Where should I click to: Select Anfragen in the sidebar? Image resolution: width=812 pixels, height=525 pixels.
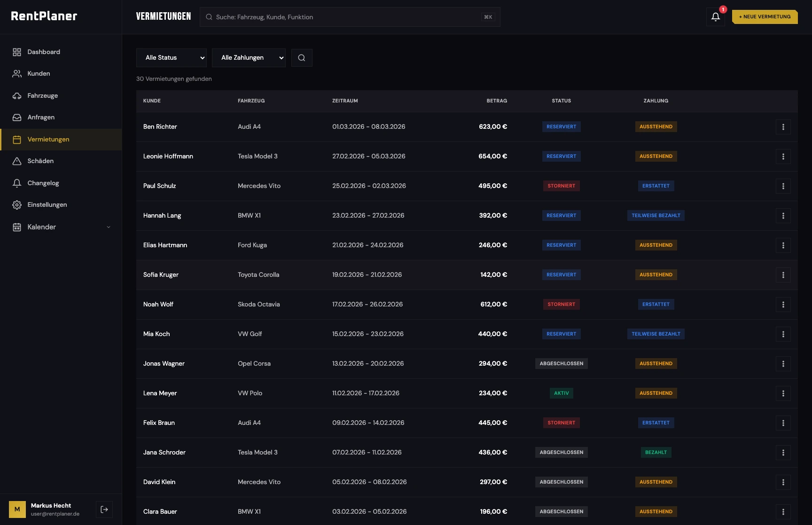41,118
